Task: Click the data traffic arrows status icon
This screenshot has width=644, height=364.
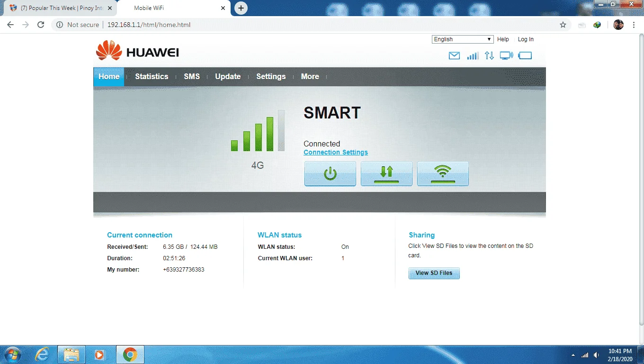Action: pyautogui.click(x=489, y=55)
